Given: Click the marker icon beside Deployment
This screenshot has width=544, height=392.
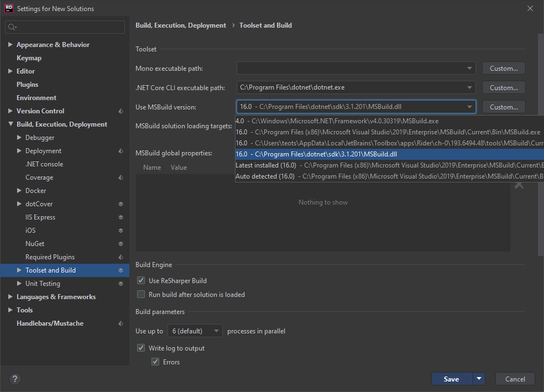Looking at the screenshot, I should 121,151.
